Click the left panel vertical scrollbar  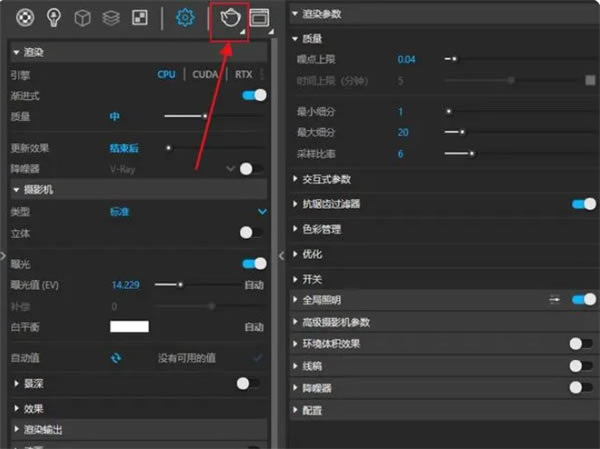[x=274, y=243]
